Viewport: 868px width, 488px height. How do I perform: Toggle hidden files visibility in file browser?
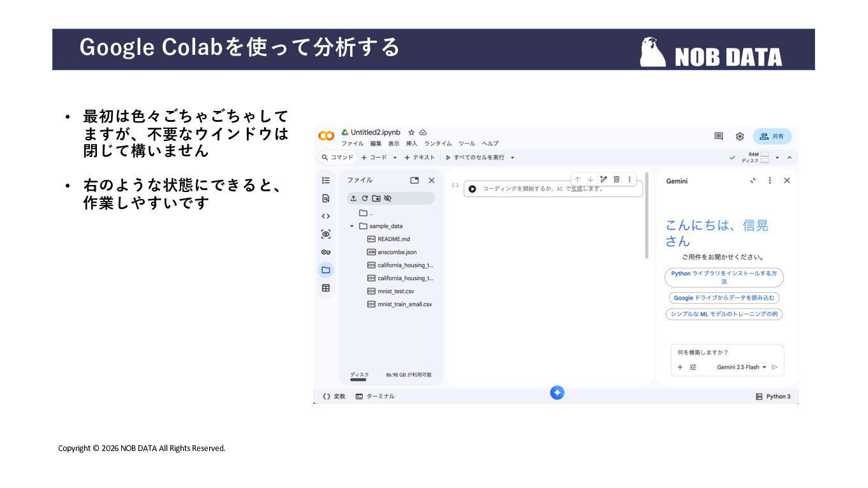(388, 198)
